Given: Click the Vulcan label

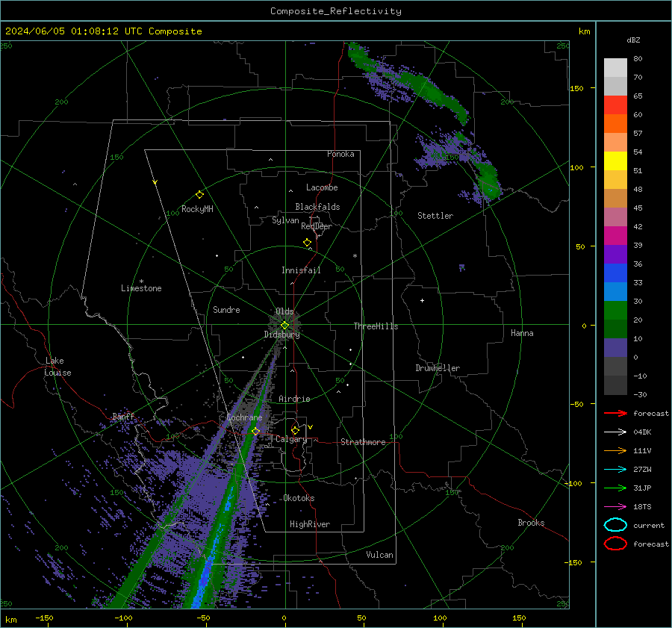Looking at the screenshot, I should 379,555.
